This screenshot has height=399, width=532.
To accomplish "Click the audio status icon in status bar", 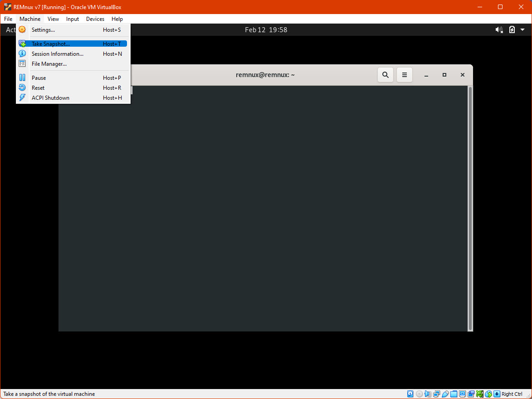I will point(428,394).
